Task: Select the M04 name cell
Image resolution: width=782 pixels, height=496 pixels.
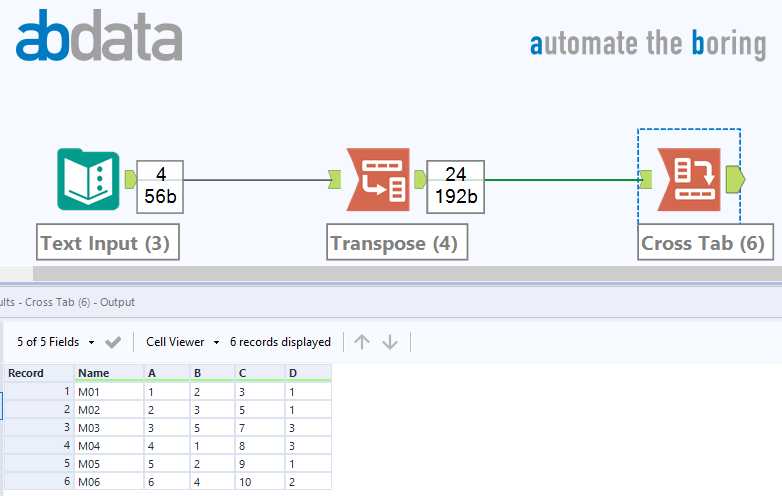Action: point(109,446)
